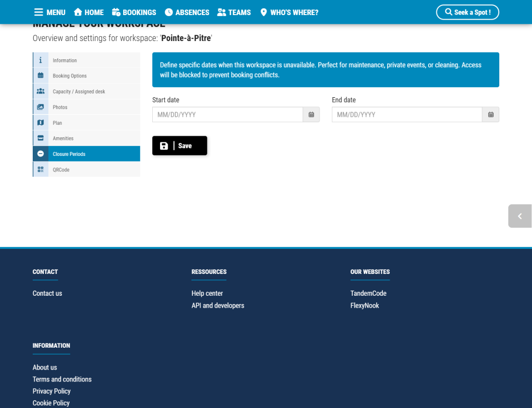This screenshot has height=408, width=532.
Task: Click the QRCode icon in sidebar
Action: [x=41, y=169]
